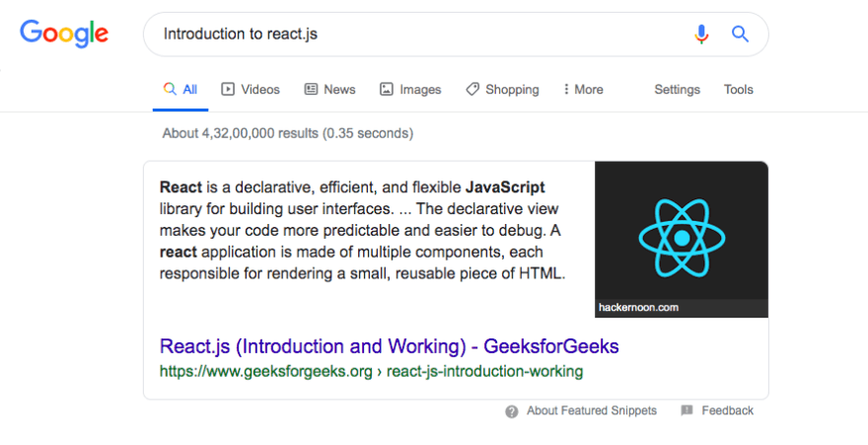
Task: Open the Settings dropdown
Action: tap(677, 90)
